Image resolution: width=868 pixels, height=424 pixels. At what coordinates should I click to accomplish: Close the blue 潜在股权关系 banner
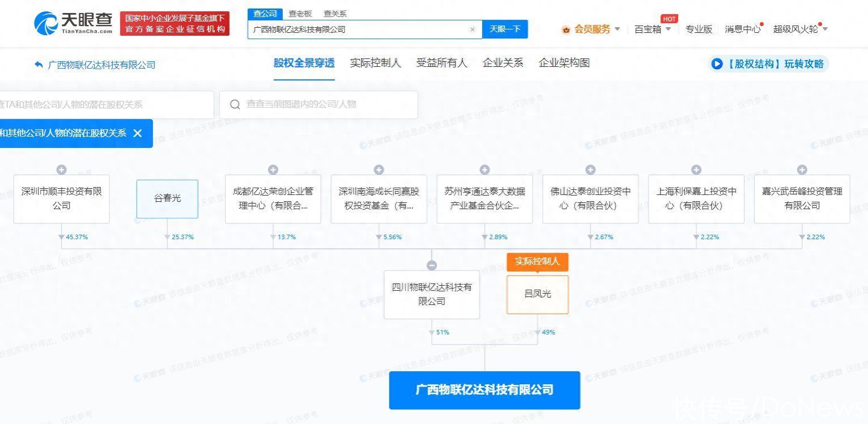click(137, 133)
